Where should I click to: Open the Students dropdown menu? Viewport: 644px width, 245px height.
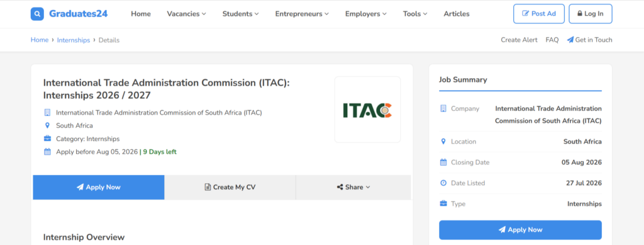click(x=241, y=14)
